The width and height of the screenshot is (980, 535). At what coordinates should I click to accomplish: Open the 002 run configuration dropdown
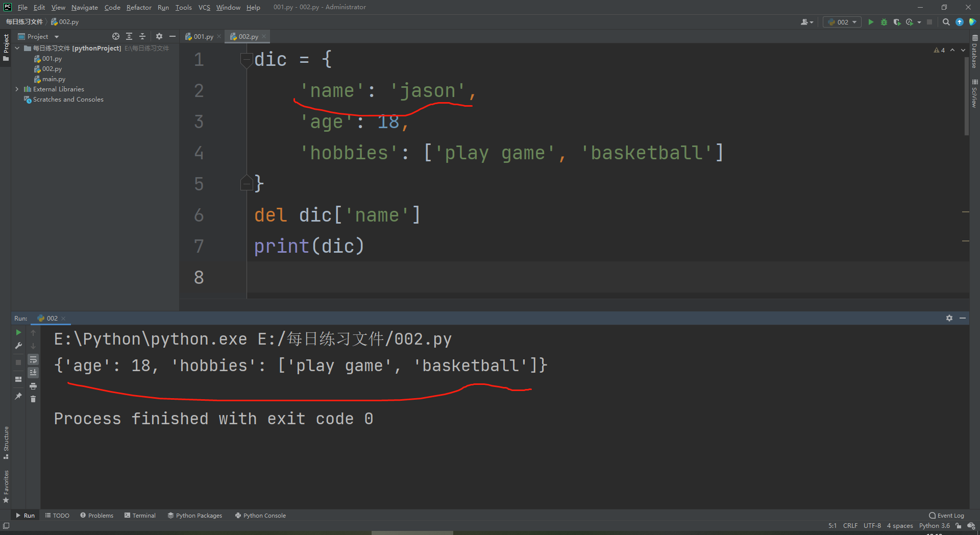842,22
